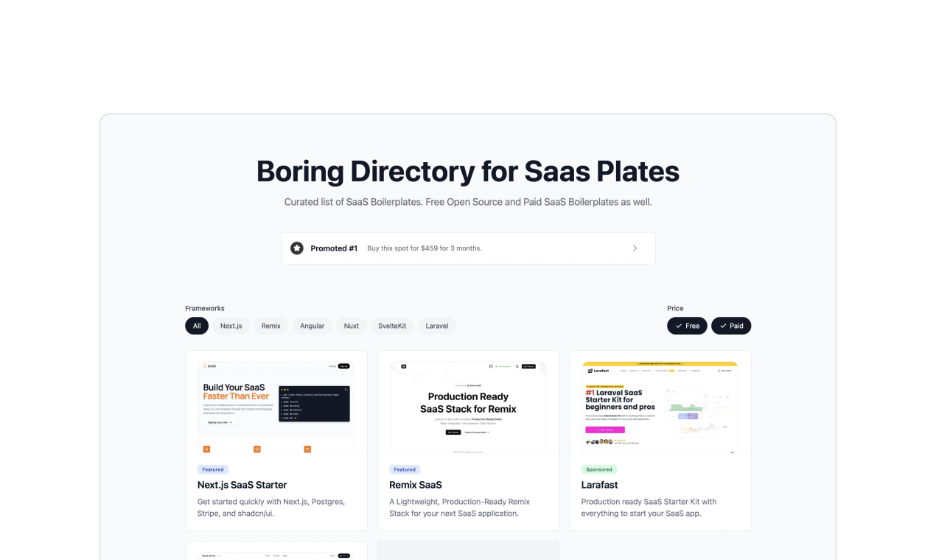Click the Boring Directory for Saas Plates heading
The image size is (936, 560).
click(x=468, y=171)
